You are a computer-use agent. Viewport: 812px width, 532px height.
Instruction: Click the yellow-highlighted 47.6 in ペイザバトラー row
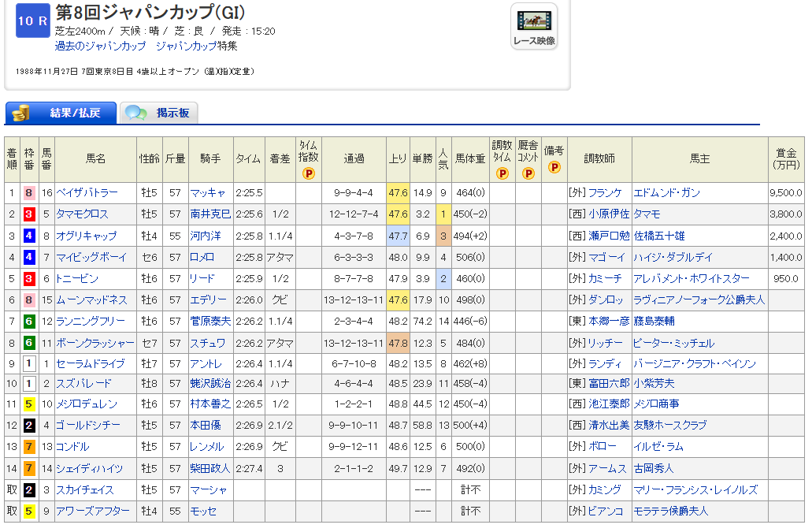pos(398,193)
